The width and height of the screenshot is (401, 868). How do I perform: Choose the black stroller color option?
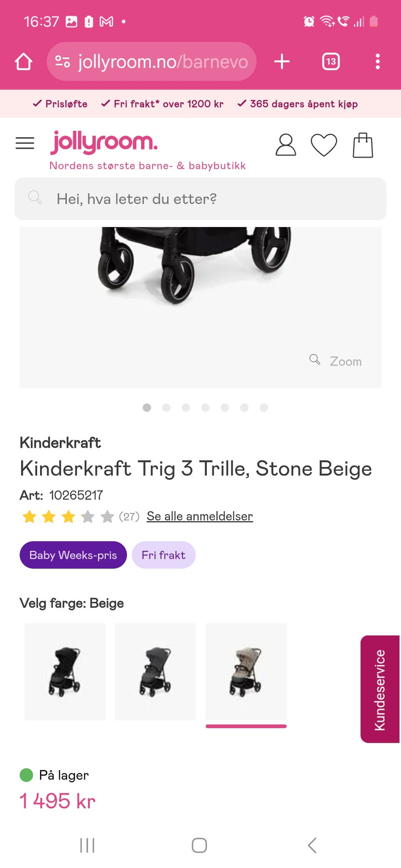[x=65, y=671]
